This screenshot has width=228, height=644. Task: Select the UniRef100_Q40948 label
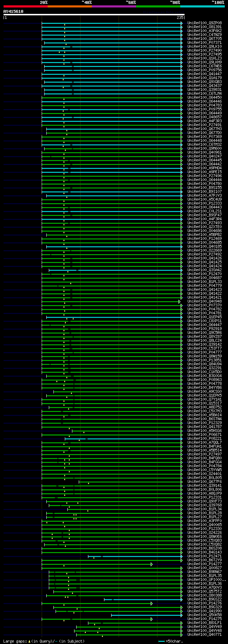(204, 301)
